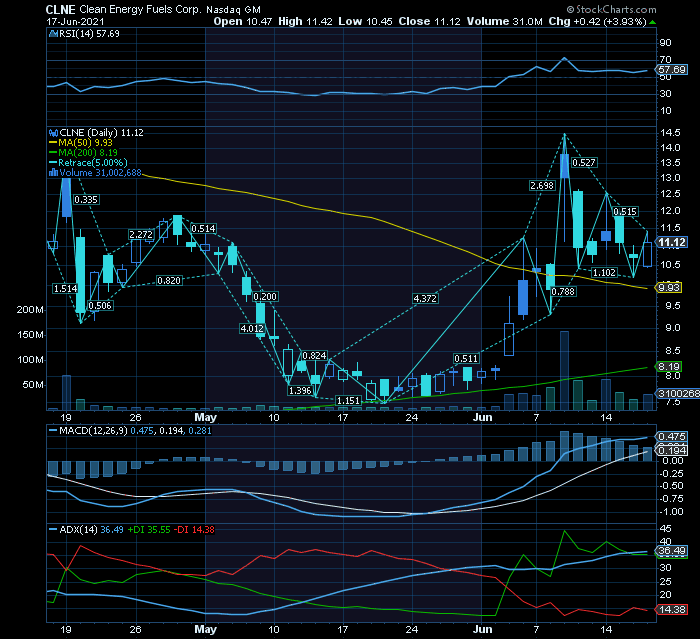Click the 8.19 MA(200) price tag

tap(668, 367)
